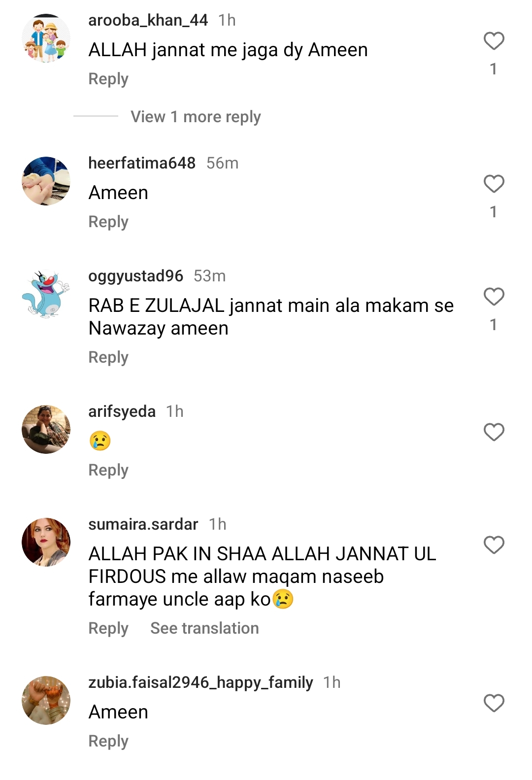Like arooba_khan_44's comment with the heart
The width and height of the screenshot is (532, 780).
[x=494, y=41]
